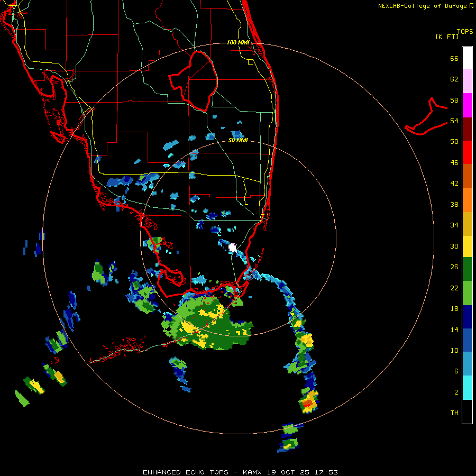Select the 6 value on the legend
This screenshot has height=476, width=476.
click(456, 371)
